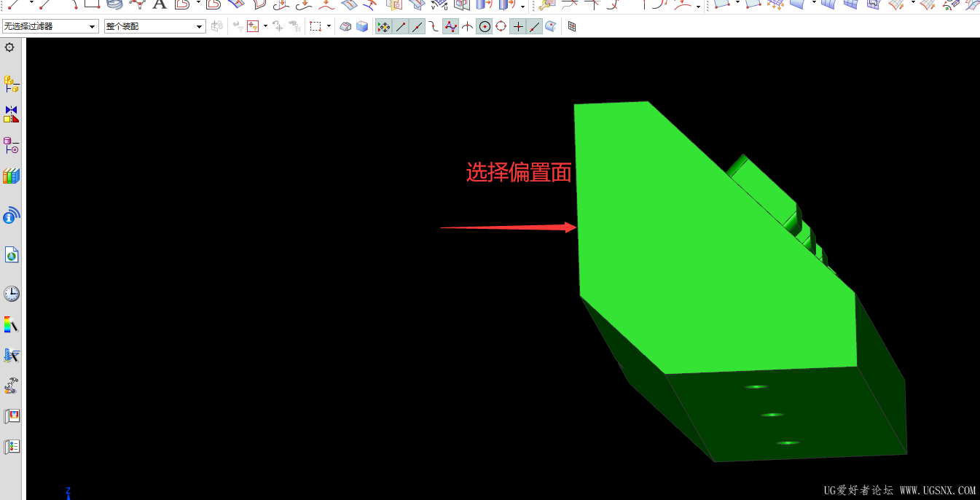Screen dimensions: 980x500
Task: Open the Manufacturing Wizards hammer icon
Action: [x=11, y=386]
